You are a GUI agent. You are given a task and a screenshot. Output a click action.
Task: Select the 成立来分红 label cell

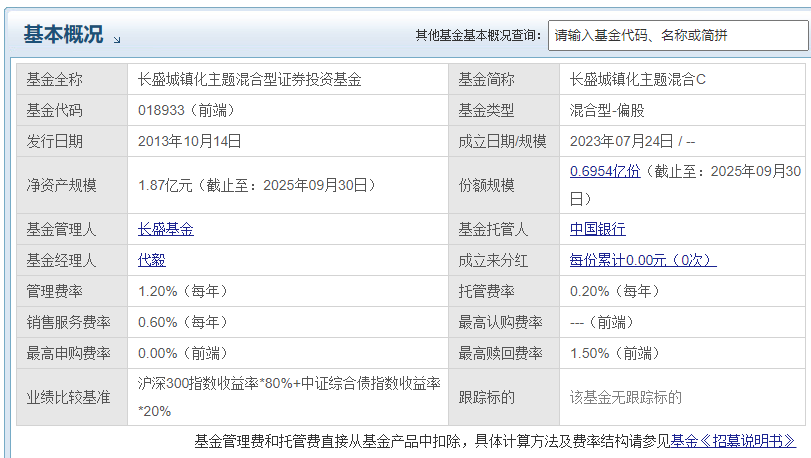click(x=504, y=260)
